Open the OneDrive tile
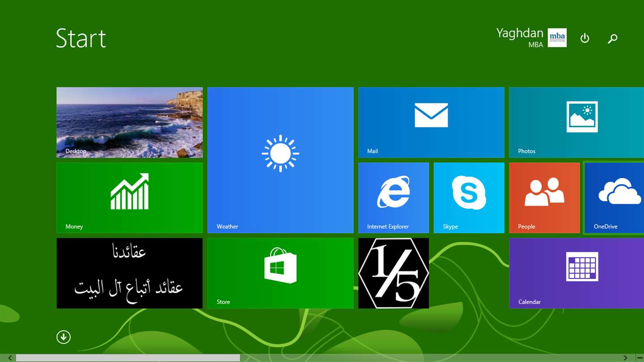 click(x=614, y=198)
